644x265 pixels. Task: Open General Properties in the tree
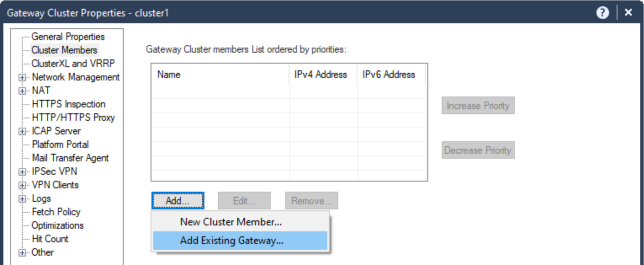coord(68,37)
